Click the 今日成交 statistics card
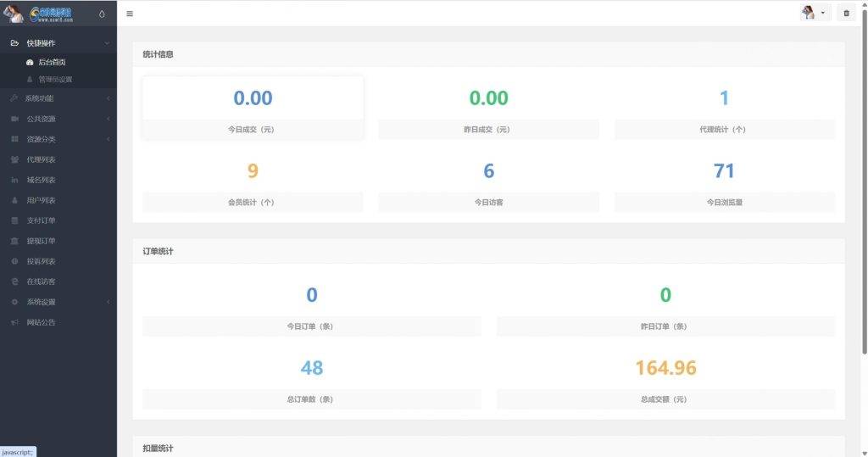Screen dimensions: 868x457 (x=253, y=108)
